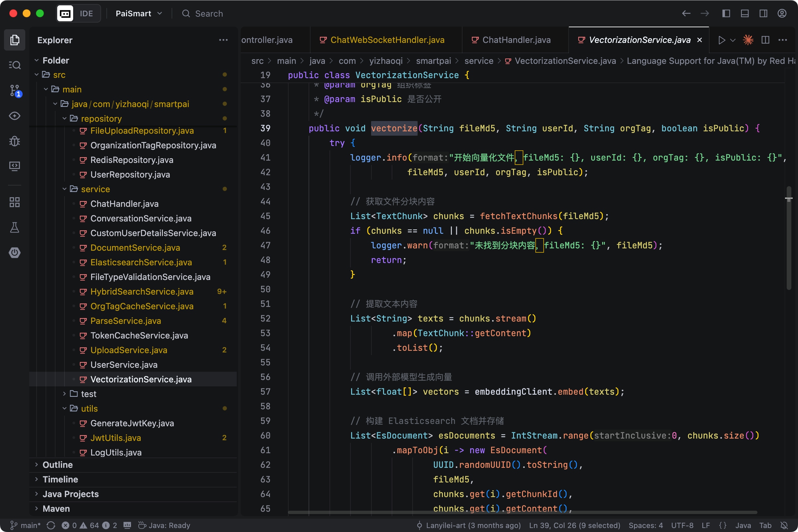Toggle the secondary sidebar layout icon
This screenshot has height=532, width=798.
click(x=763, y=14)
